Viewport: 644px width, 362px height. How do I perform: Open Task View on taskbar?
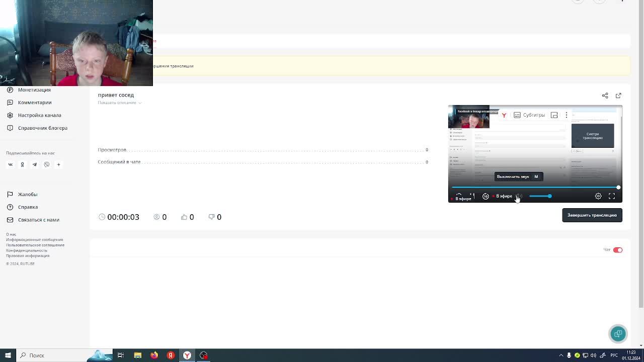coord(121,355)
